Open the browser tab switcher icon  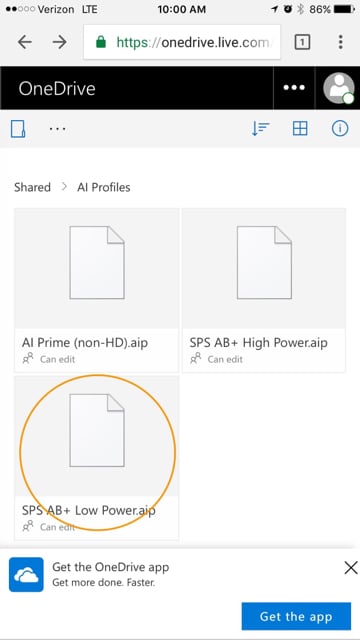point(302,42)
